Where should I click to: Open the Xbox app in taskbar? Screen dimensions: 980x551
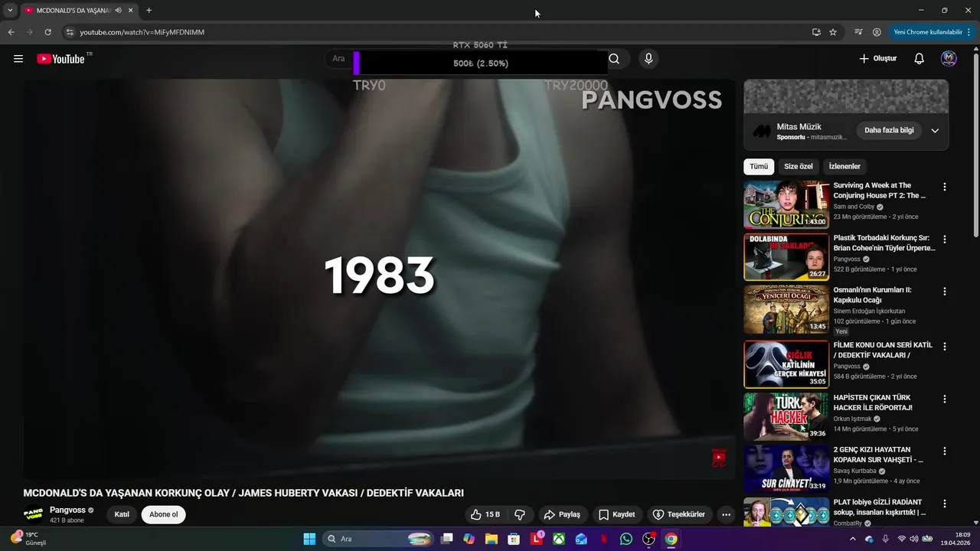[x=560, y=539]
